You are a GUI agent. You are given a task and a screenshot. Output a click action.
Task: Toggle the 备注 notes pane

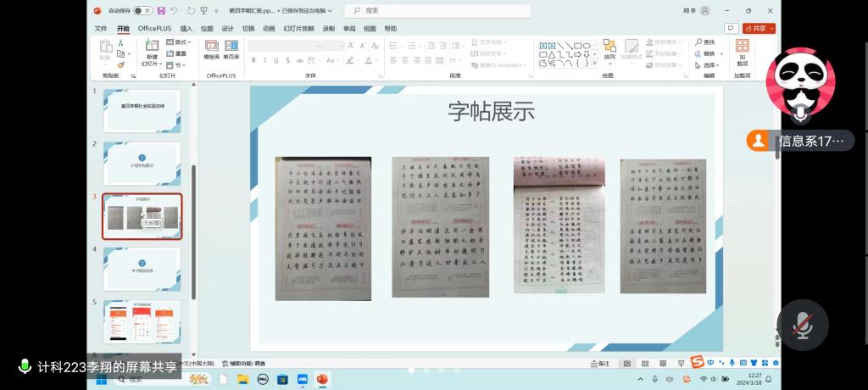[599, 363]
